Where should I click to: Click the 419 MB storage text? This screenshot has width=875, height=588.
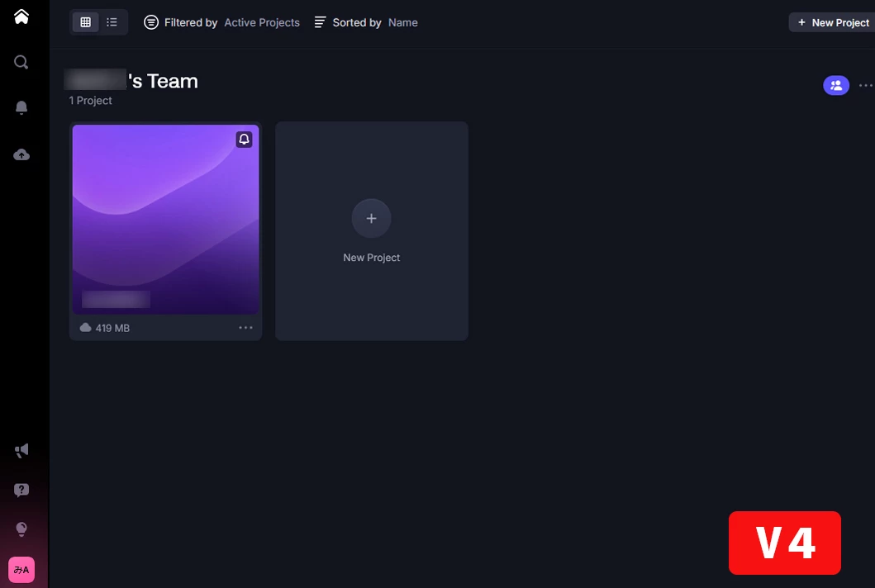(112, 328)
